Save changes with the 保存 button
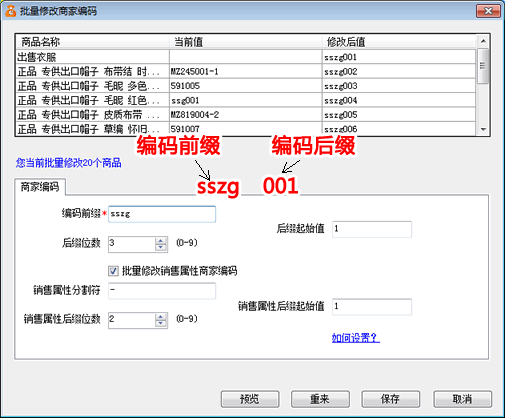 coord(391,399)
